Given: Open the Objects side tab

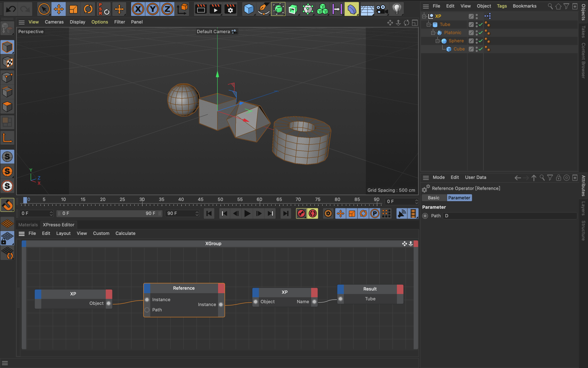Looking at the screenshot, I should 583,12.
